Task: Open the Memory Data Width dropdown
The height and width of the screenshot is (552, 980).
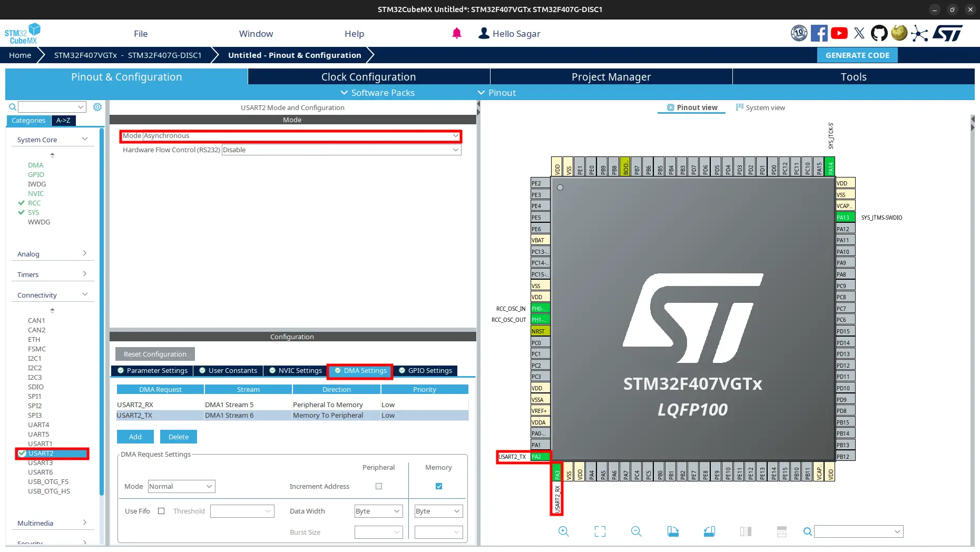Action: [x=438, y=511]
